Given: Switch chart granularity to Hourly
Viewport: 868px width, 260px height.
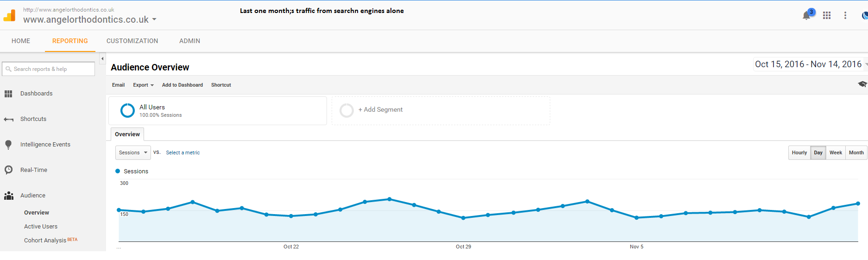Looking at the screenshot, I should (799, 152).
